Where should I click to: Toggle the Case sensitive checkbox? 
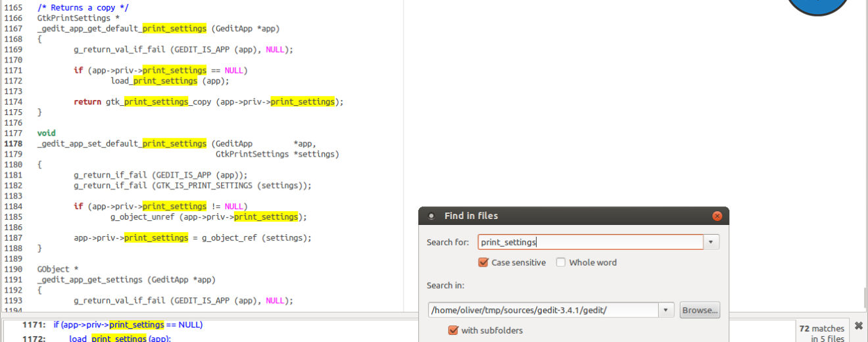(485, 262)
